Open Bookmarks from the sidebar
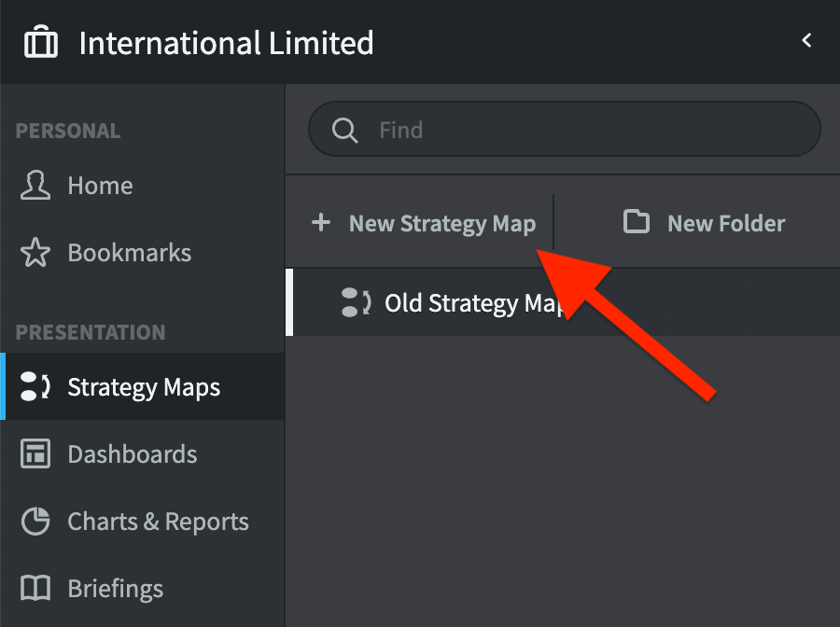Screen dimensions: 840x627 click(129, 252)
